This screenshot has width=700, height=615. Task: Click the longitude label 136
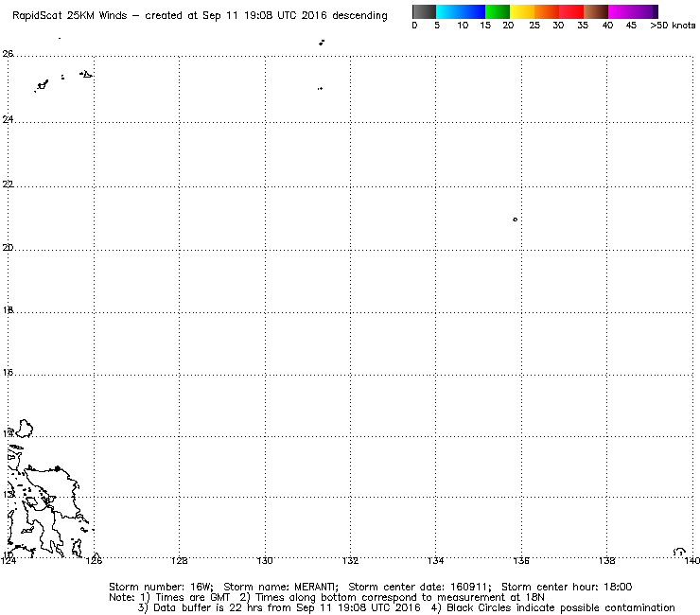(x=521, y=560)
